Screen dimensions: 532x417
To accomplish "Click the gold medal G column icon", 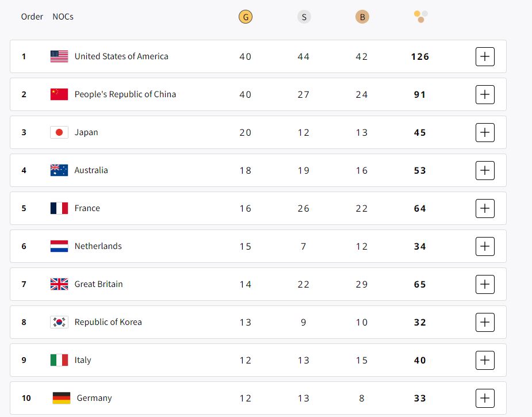I will tap(246, 17).
